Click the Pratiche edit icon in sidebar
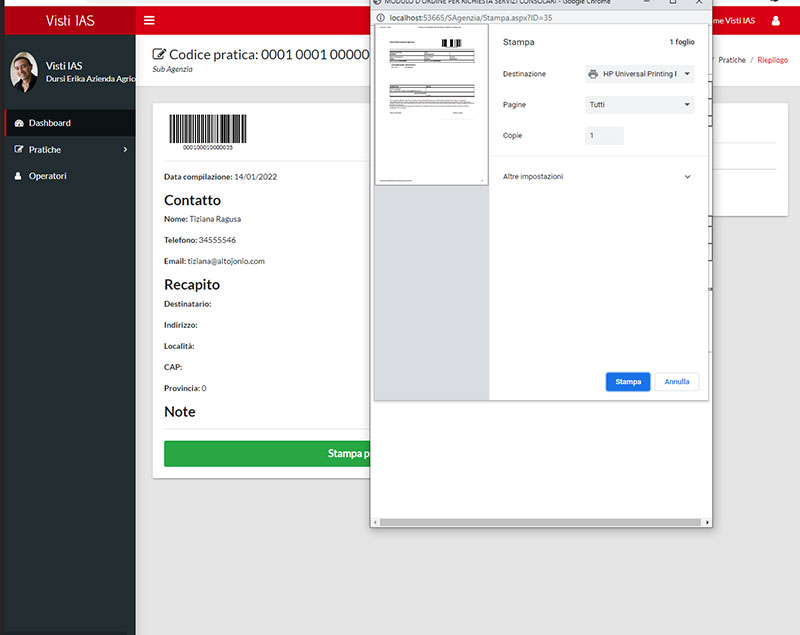 19,149
